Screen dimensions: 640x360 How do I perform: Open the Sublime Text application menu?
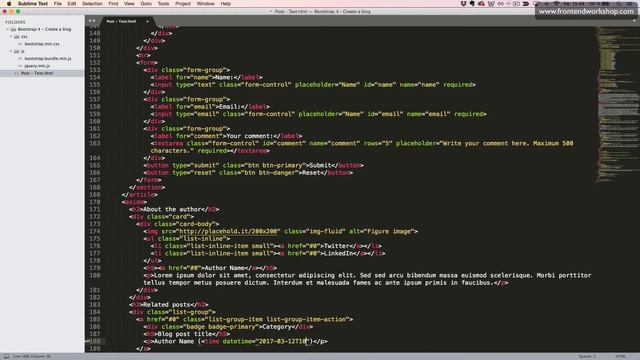33,4
